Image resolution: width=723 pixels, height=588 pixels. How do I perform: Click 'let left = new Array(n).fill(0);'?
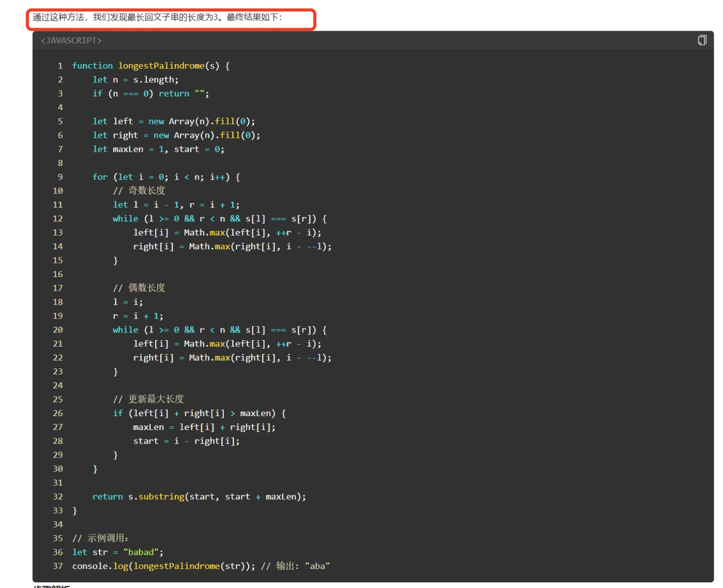coord(174,121)
